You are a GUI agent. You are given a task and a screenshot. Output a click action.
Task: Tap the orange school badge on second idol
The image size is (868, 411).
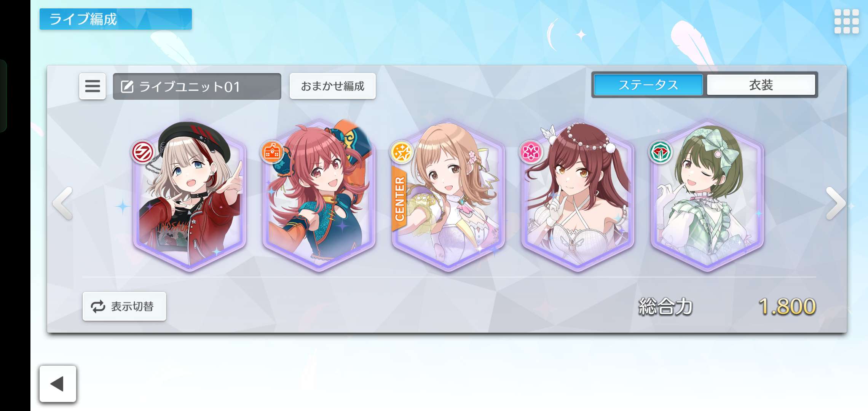272,152
